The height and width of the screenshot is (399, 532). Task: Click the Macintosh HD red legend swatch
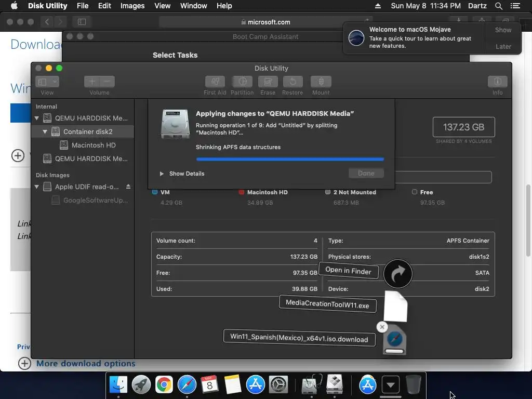(x=241, y=192)
